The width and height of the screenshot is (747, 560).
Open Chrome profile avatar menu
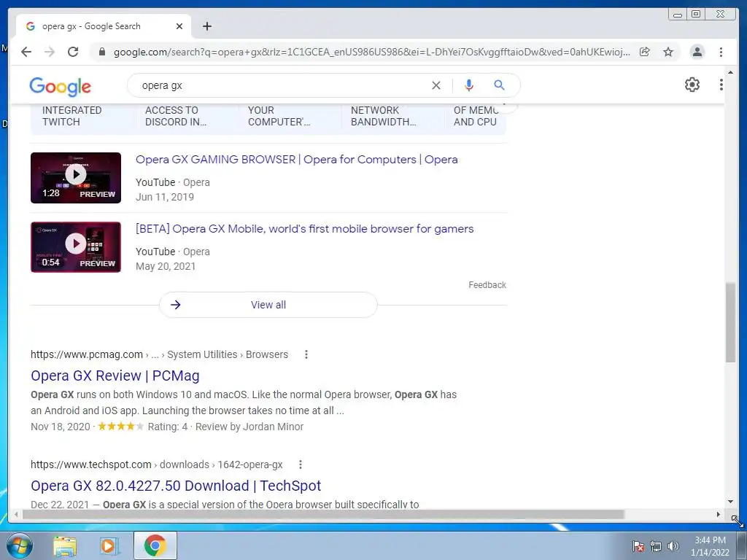[697, 52]
